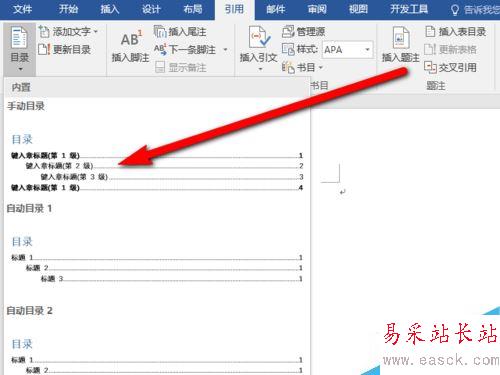Collapse the 目录 dropdown arrow
Screen dimensions: 500x375
click(x=21, y=69)
